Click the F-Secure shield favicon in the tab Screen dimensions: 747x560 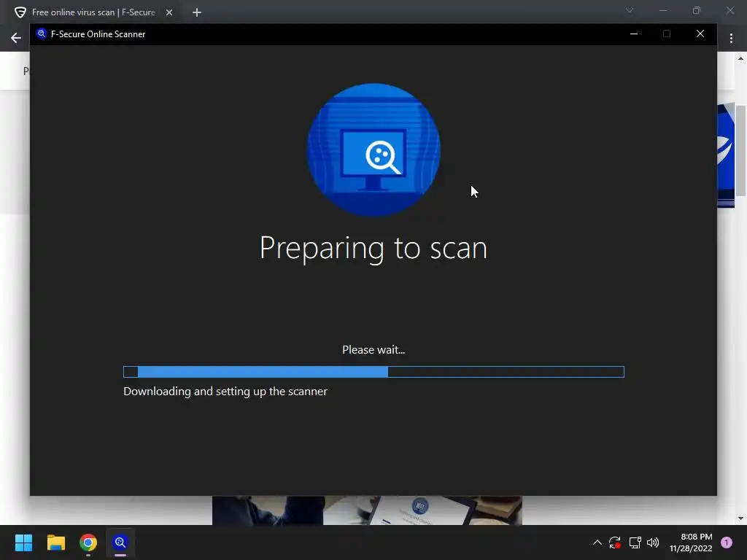point(20,12)
